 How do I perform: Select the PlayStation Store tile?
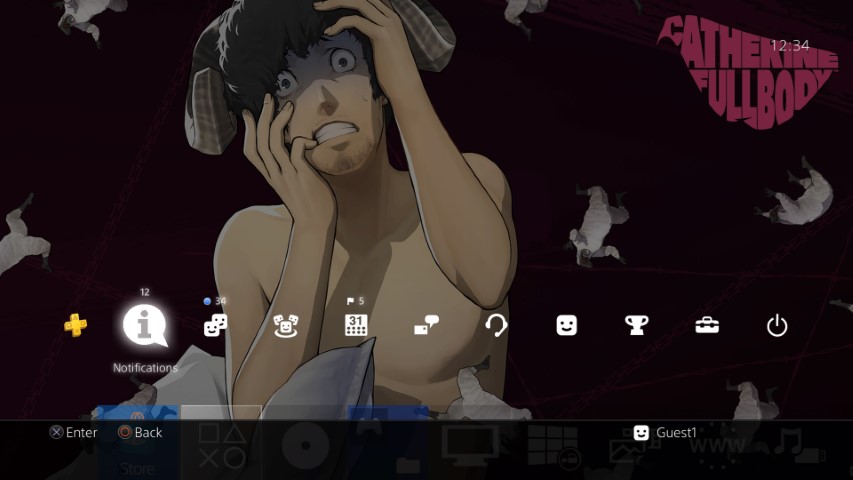tap(137, 445)
